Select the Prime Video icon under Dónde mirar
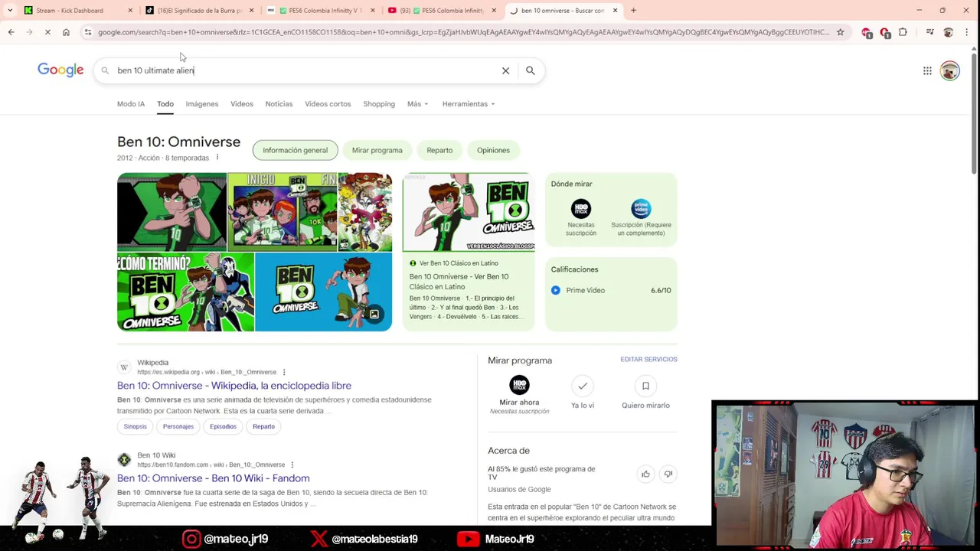980x551 pixels. pyautogui.click(x=641, y=209)
